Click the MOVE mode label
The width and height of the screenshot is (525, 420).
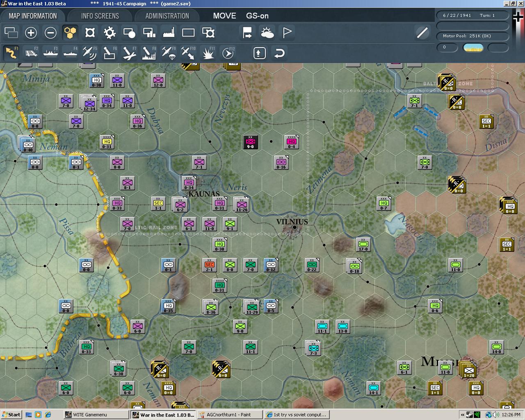[224, 16]
